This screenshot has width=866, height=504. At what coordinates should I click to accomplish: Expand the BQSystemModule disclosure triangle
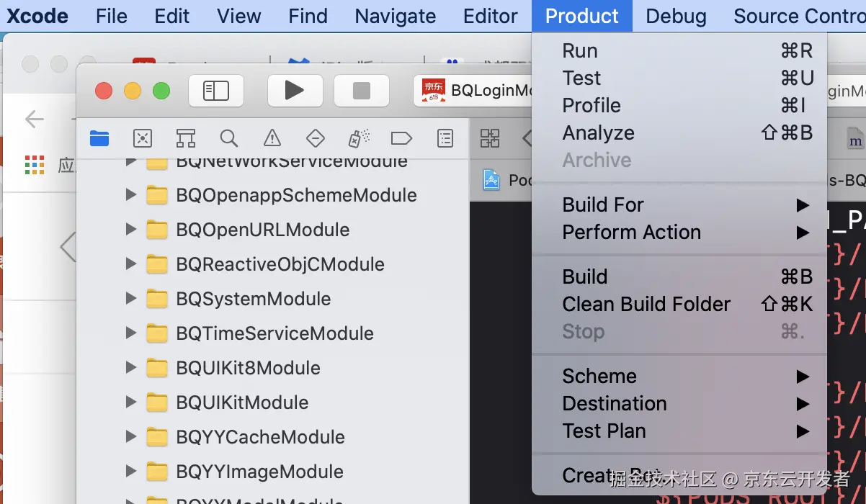[x=130, y=298]
